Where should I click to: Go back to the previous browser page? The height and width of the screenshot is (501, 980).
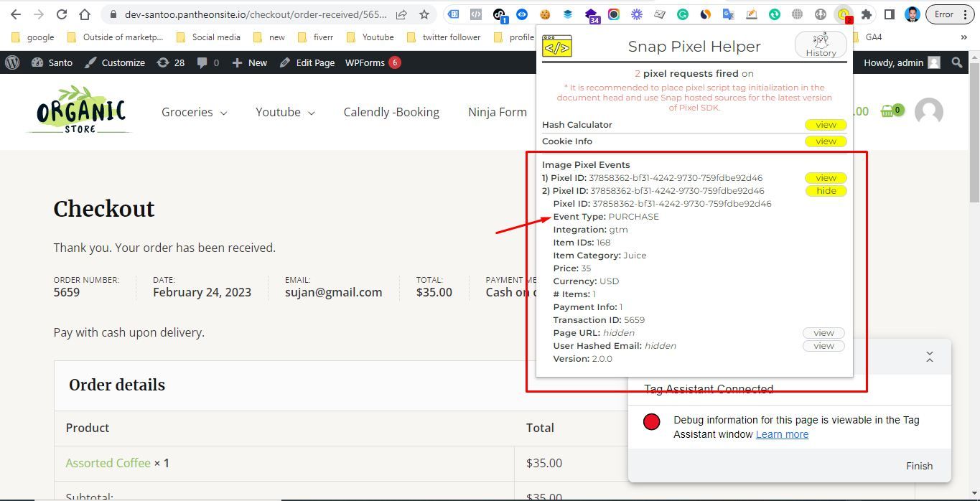pos(16,14)
